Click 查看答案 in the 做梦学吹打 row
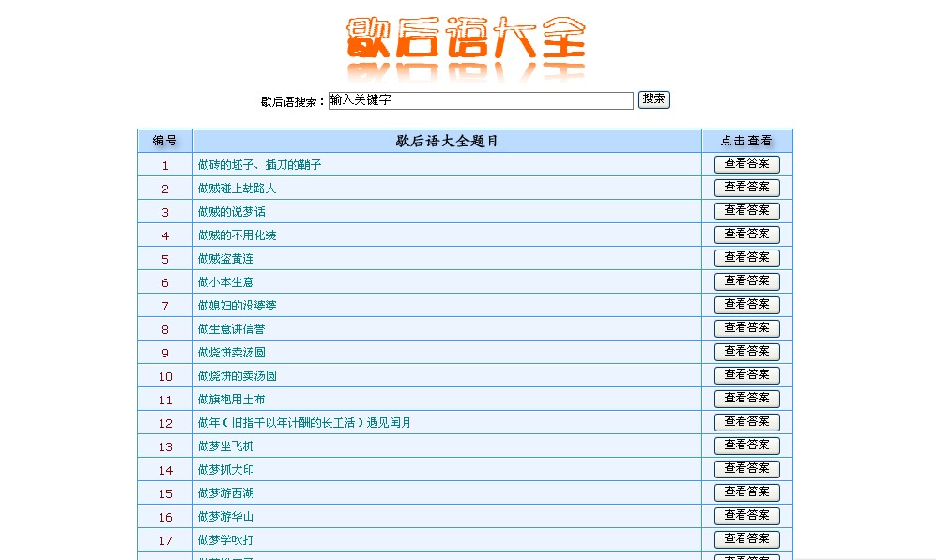This screenshot has width=936, height=560. (x=747, y=539)
